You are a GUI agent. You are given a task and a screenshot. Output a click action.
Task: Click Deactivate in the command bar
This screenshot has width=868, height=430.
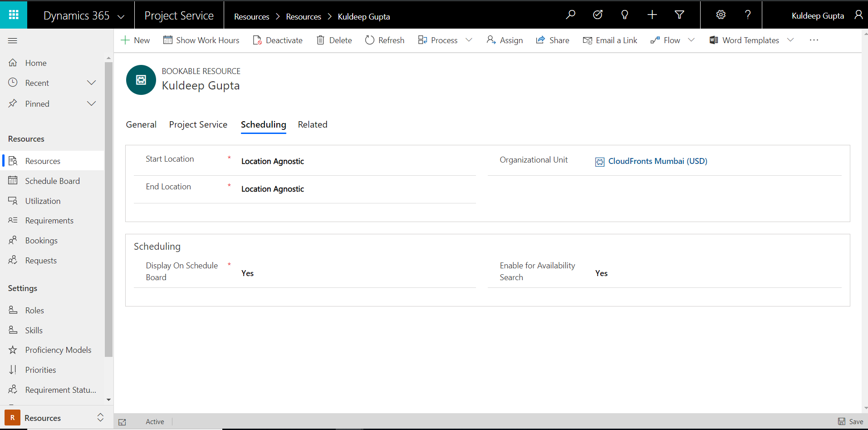[278, 40]
